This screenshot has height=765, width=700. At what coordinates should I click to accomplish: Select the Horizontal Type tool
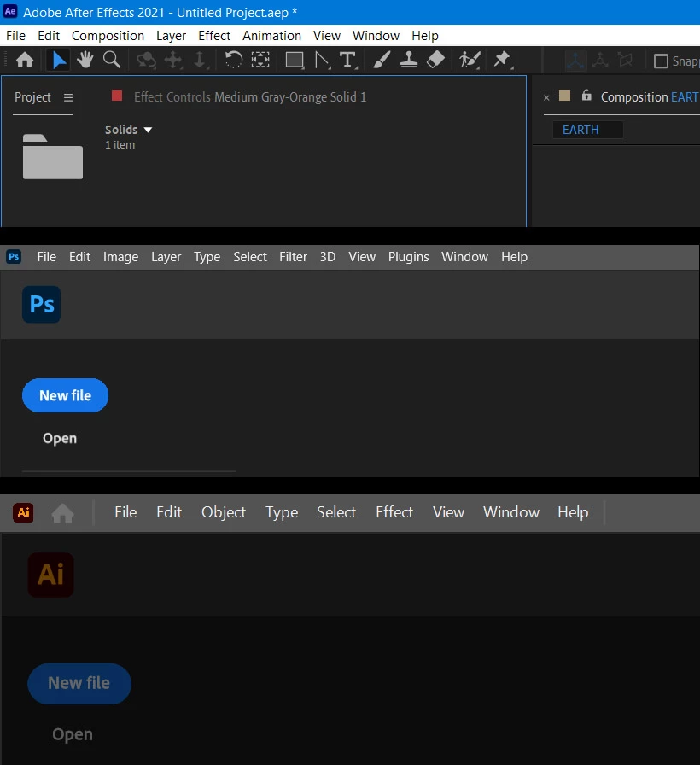pos(347,61)
